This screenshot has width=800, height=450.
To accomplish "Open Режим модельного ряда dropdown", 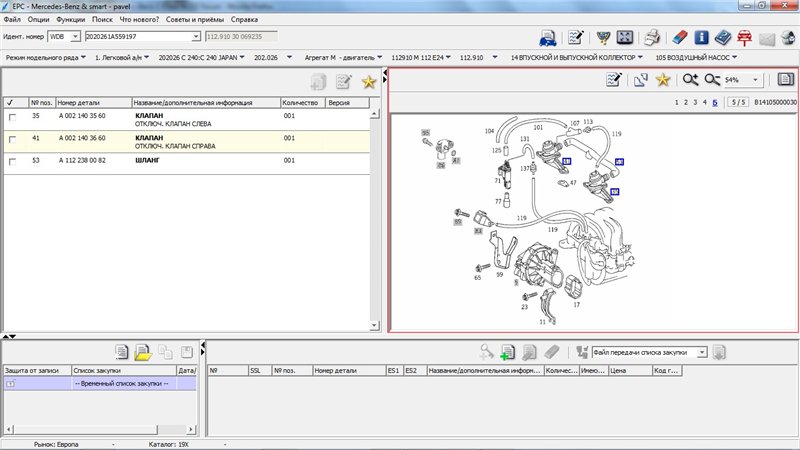I will coord(45,58).
